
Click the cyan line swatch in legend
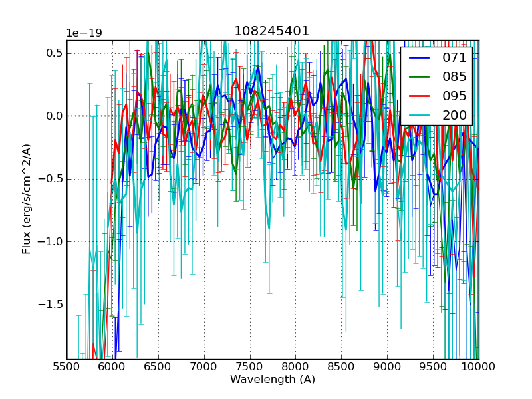pos(419,115)
